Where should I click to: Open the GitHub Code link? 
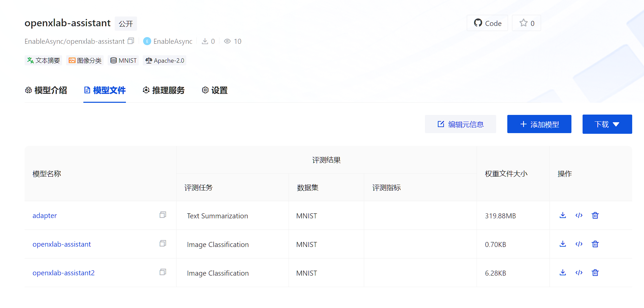[487, 23]
